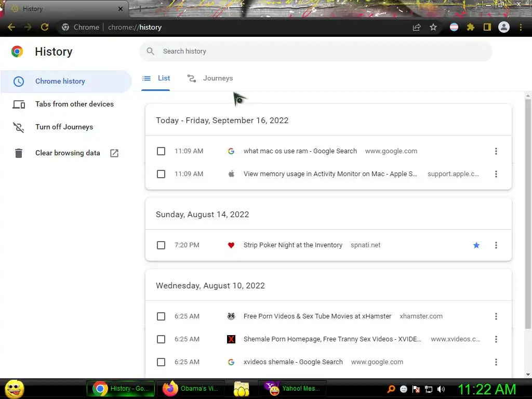Open Tabs from other devices
This screenshot has width=532, height=399.
click(66, 104)
